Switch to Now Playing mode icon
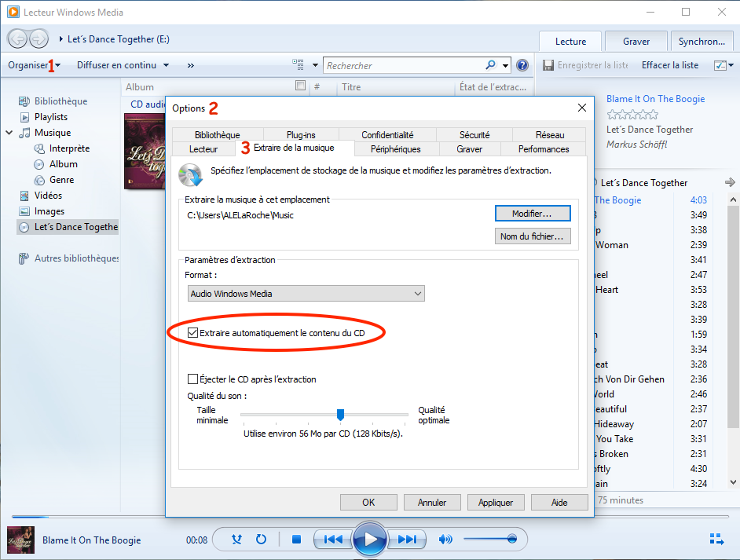The width and height of the screenshot is (740, 560). pos(716,539)
